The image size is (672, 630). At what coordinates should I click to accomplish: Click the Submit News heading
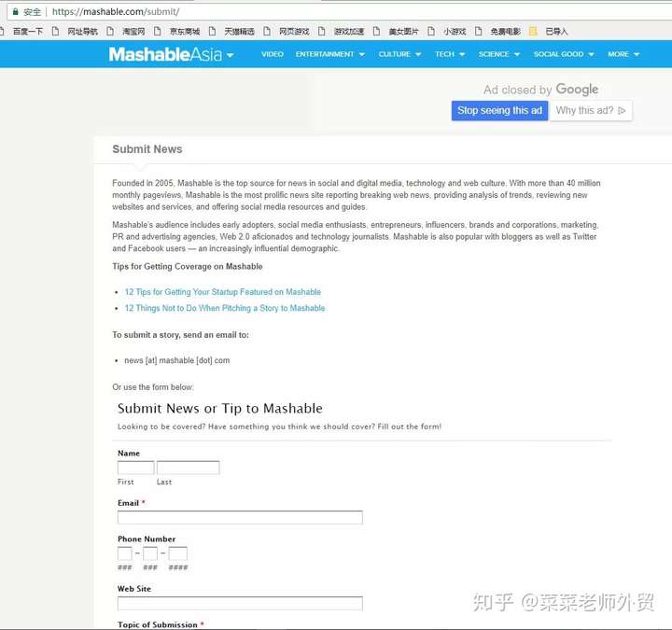(147, 149)
